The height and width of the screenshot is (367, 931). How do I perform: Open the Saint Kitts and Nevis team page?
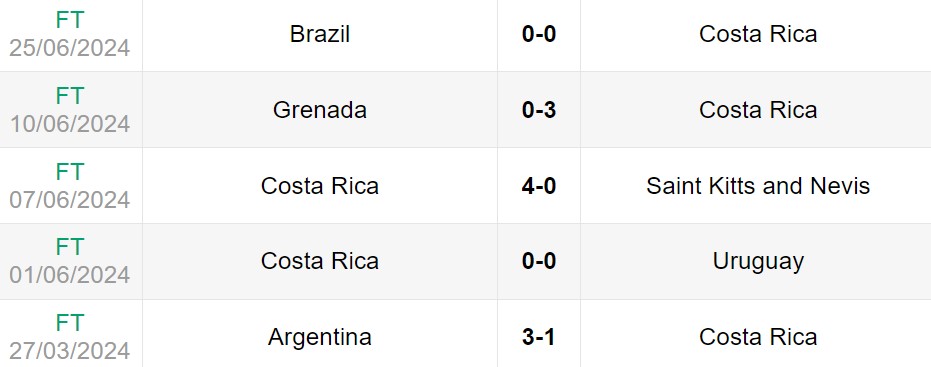(758, 186)
